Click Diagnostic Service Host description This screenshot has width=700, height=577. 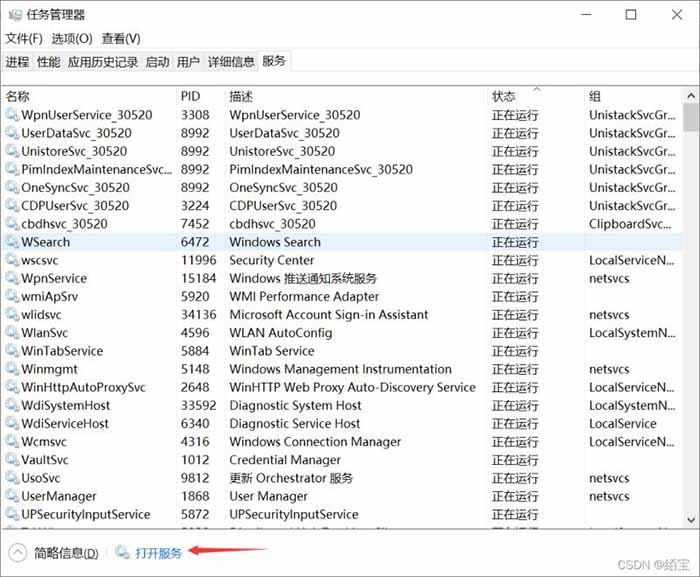tap(295, 423)
